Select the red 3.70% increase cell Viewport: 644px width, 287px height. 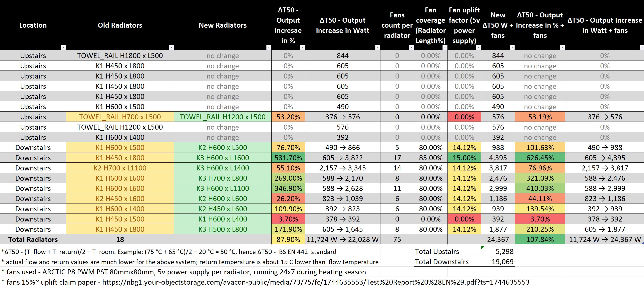(x=288, y=219)
